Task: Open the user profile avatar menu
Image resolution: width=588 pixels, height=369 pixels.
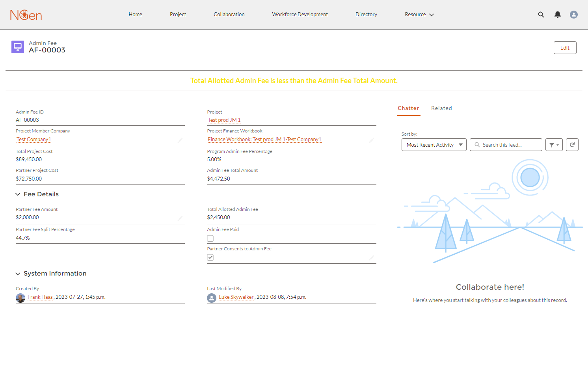Action: 574,15
